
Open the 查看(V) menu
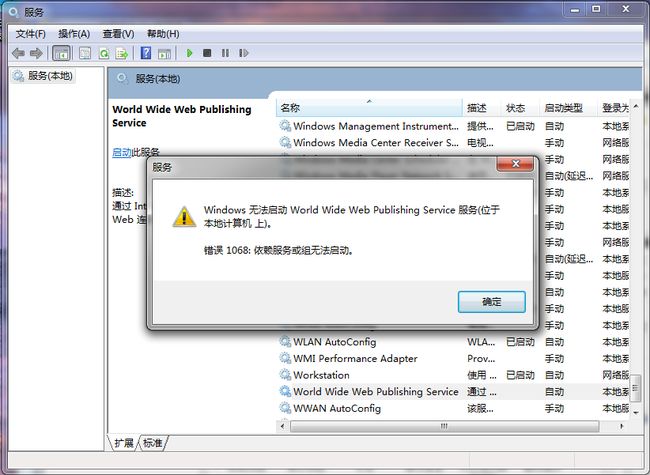pos(118,34)
